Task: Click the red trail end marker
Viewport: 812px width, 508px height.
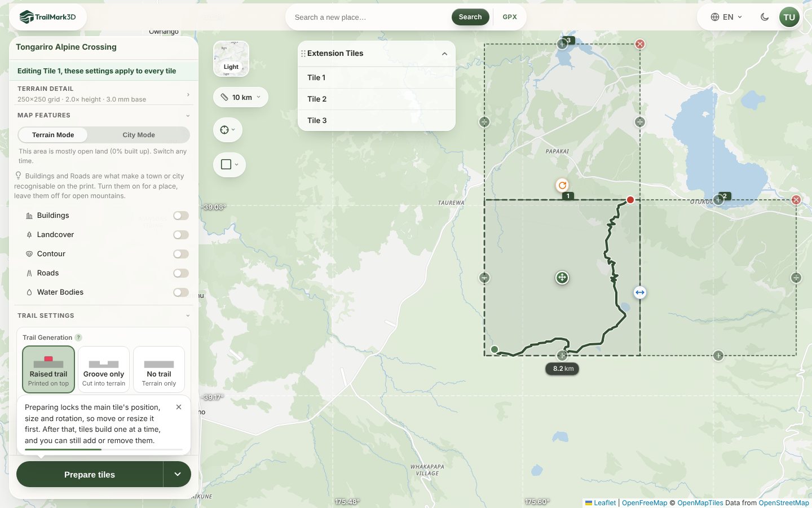Action: [630, 200]
